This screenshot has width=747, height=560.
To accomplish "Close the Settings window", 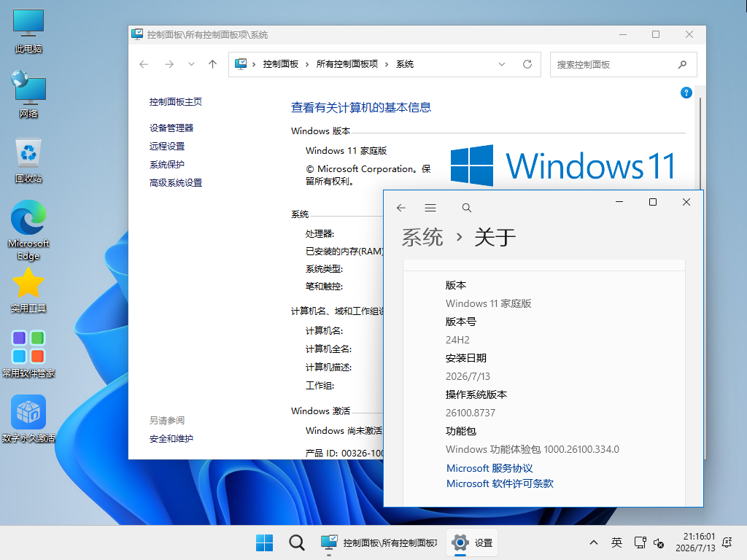I will (686, 202).
